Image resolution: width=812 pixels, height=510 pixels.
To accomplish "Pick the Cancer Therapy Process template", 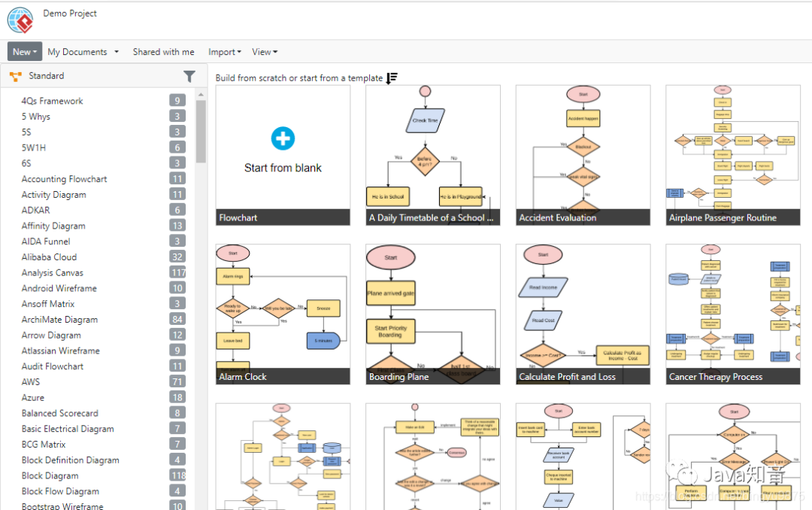I will (733, 314).
